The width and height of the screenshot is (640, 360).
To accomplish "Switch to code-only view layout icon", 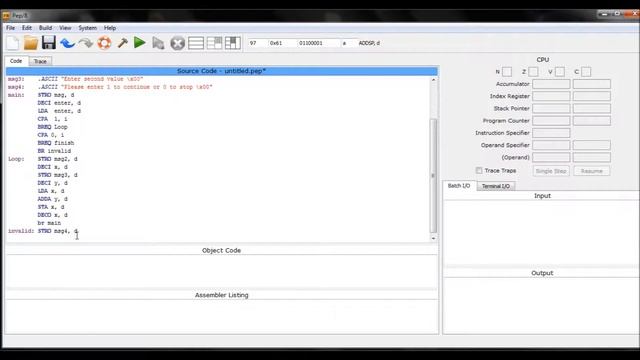I will (x=196, y=43).
